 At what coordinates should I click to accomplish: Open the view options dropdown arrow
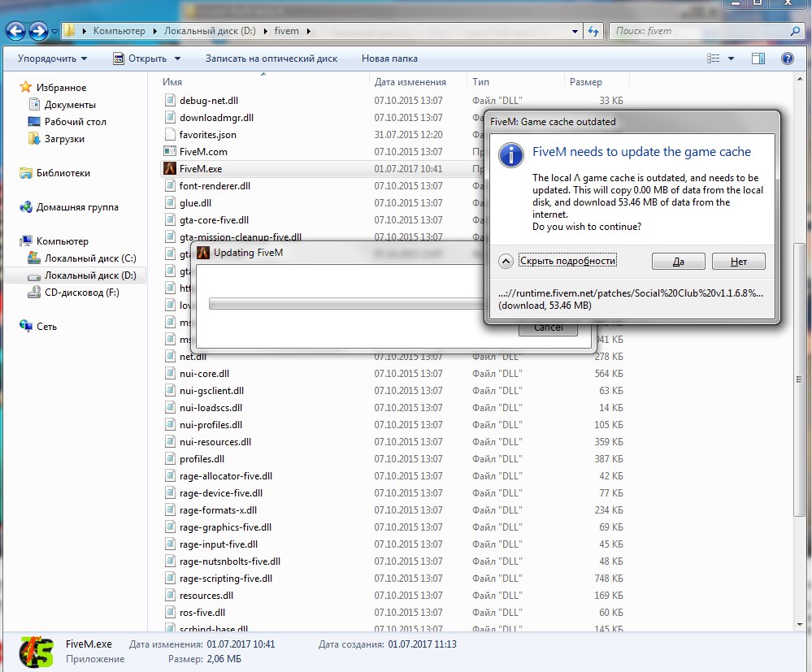point(732,59)
